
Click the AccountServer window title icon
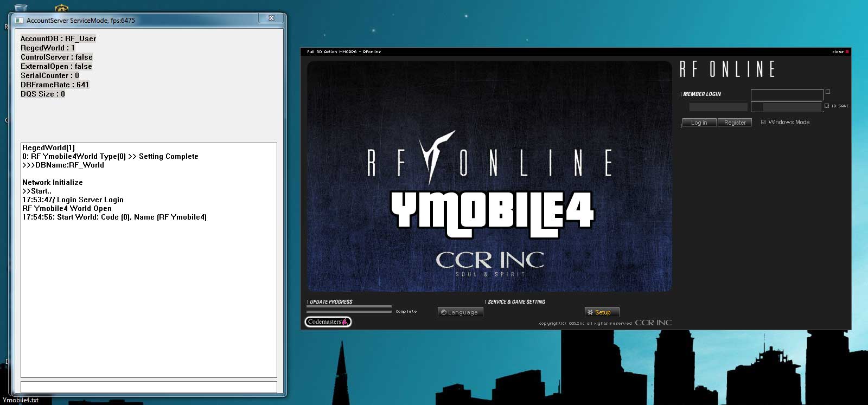19,20
